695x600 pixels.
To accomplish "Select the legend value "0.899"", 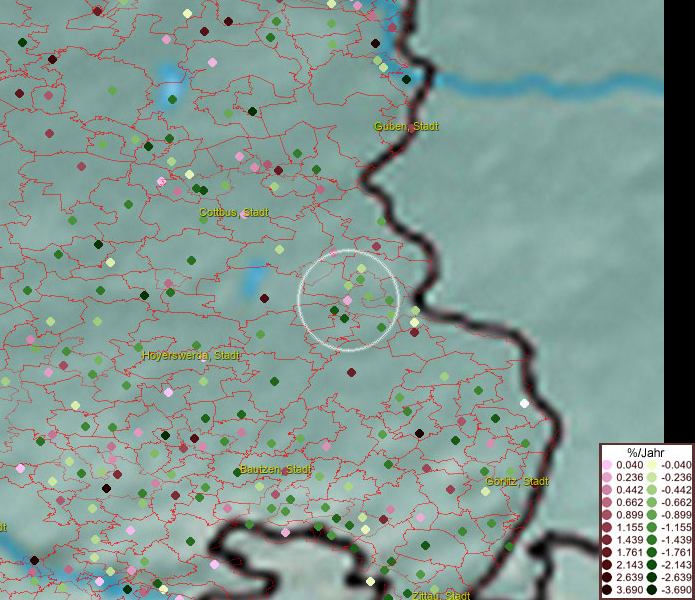I will pos(629,515).
